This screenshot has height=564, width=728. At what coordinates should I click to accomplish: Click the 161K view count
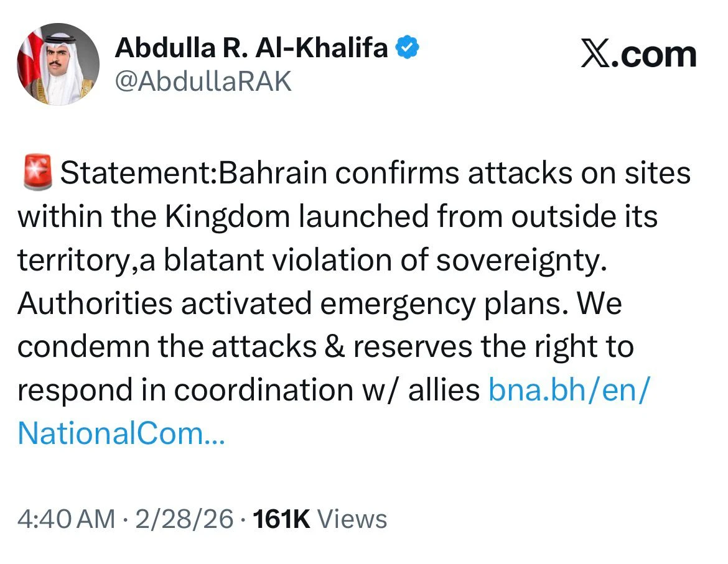282,519
